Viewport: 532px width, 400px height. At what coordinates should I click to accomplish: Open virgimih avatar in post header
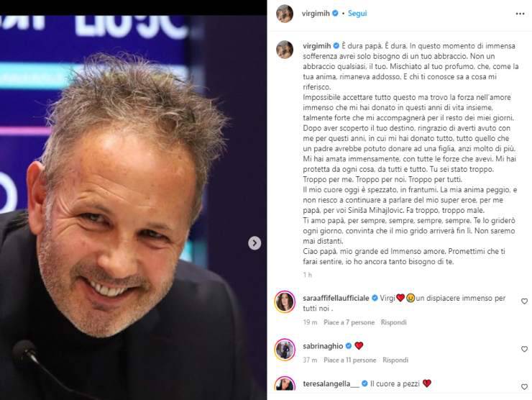point(285,14)
